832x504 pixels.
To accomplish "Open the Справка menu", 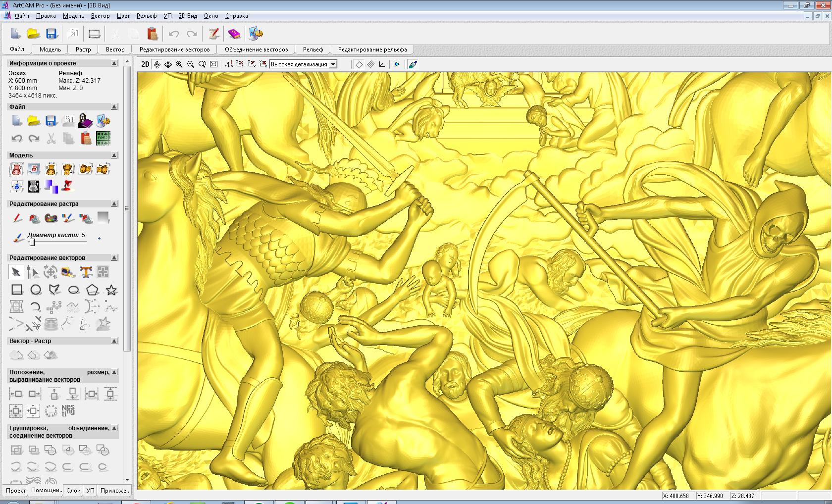I will pyautogui.click(x=237, y=16).
